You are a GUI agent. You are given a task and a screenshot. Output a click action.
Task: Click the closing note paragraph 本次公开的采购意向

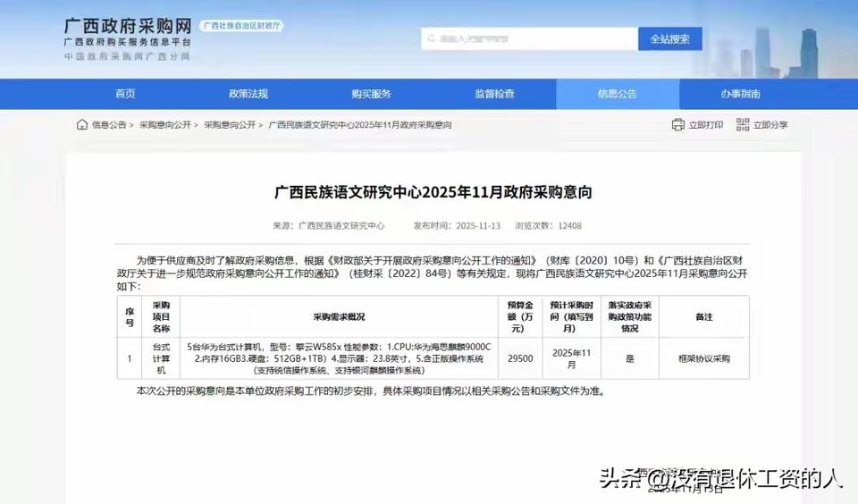[x=371, y=391]
